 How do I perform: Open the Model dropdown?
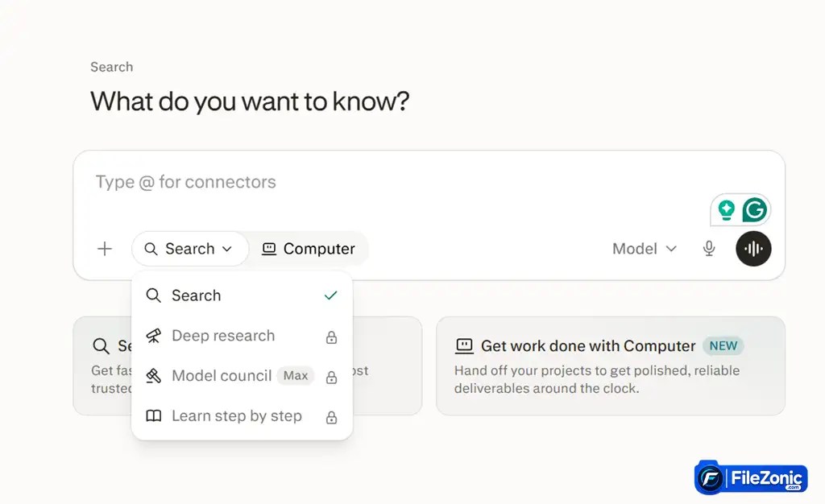pos(644,249)
